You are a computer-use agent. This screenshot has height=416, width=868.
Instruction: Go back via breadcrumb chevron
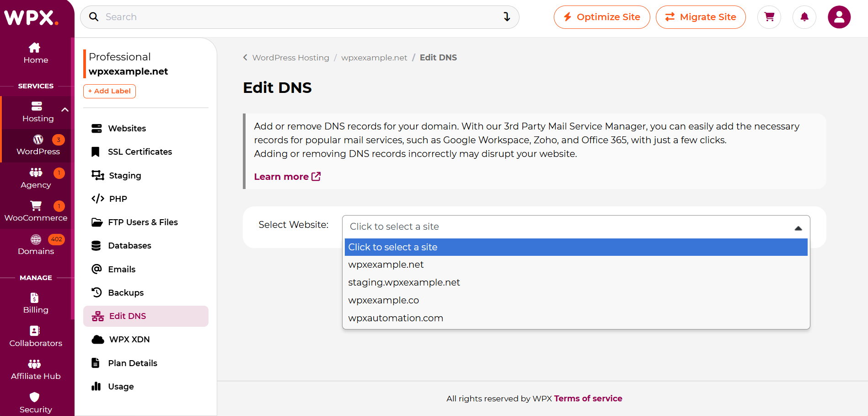click(245, 57)
